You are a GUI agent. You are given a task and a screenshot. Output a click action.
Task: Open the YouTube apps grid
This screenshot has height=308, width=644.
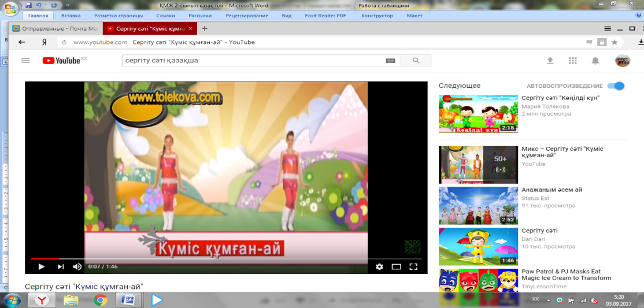tap(573, 61)
